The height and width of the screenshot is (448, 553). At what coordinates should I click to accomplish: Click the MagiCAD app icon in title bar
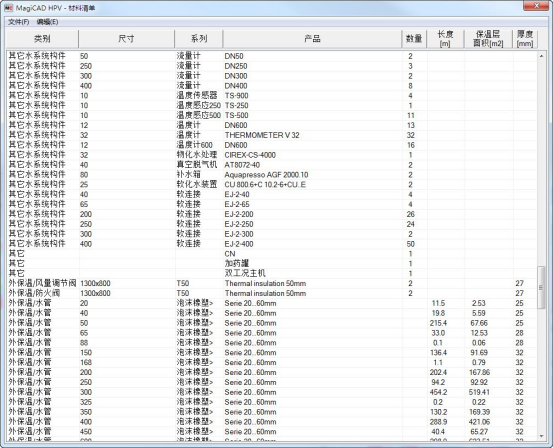[x=8, y=8]
